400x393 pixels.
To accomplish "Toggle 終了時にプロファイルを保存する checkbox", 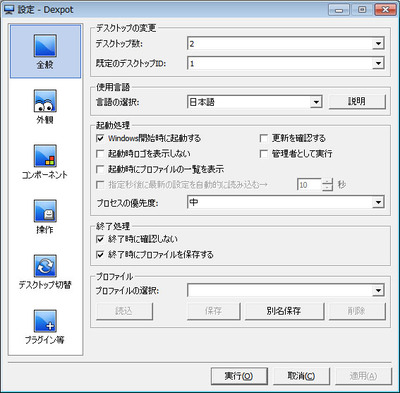I will point(100,255).
